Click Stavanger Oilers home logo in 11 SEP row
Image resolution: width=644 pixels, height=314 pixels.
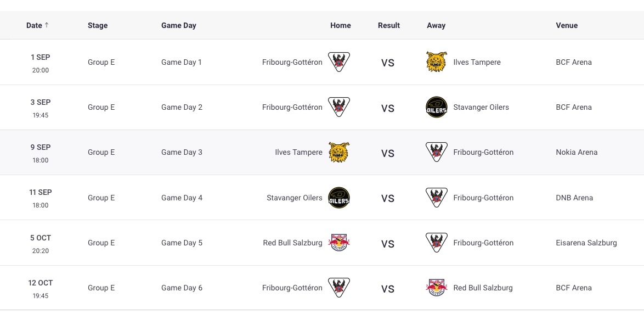pos(339,198)
